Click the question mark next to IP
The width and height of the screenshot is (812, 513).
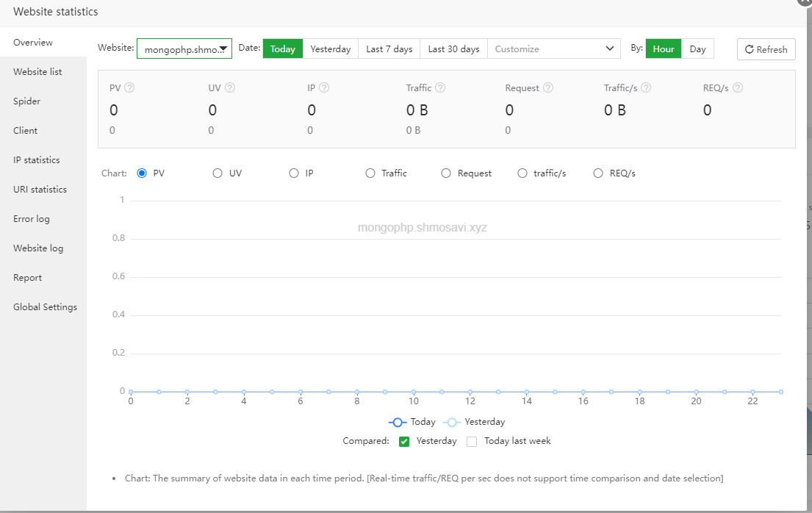324,87
